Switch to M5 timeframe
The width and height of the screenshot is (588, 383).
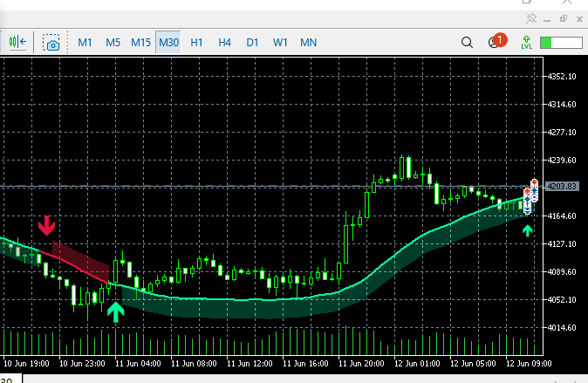click(113, 43)
